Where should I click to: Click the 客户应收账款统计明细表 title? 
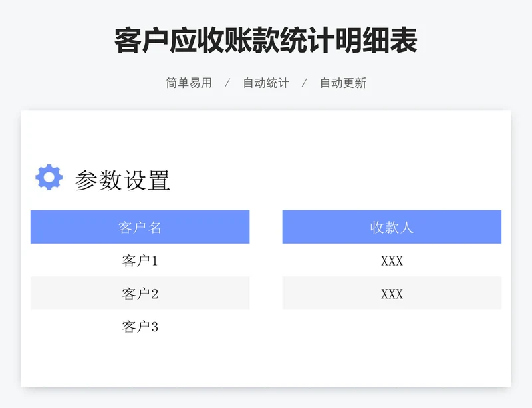266,41
